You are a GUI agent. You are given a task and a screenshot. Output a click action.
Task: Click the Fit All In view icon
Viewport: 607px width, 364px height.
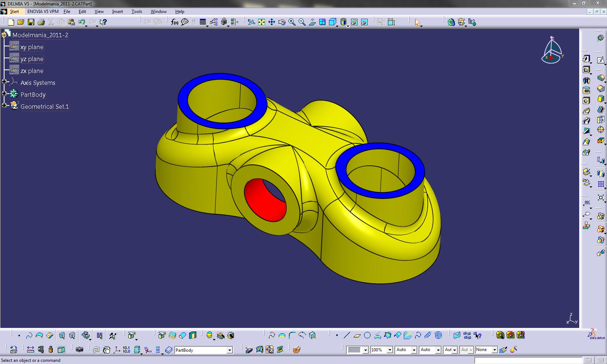(x=261, y=22)
